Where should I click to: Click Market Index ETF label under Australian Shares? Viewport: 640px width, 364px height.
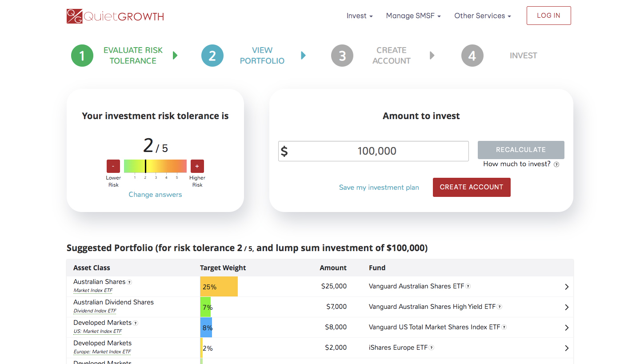93,291
